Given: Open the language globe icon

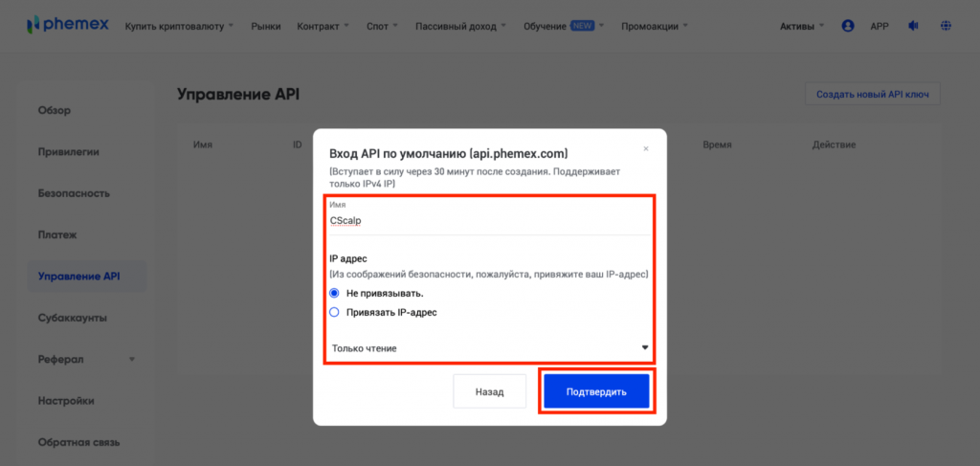Looking at the screenshot, I should pyautogui.click(x=946, y=26).
